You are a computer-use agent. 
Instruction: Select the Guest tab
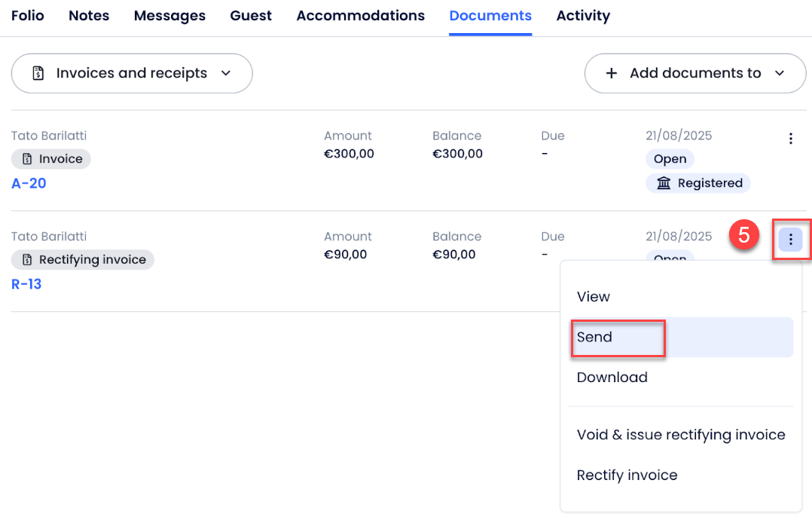251,16
